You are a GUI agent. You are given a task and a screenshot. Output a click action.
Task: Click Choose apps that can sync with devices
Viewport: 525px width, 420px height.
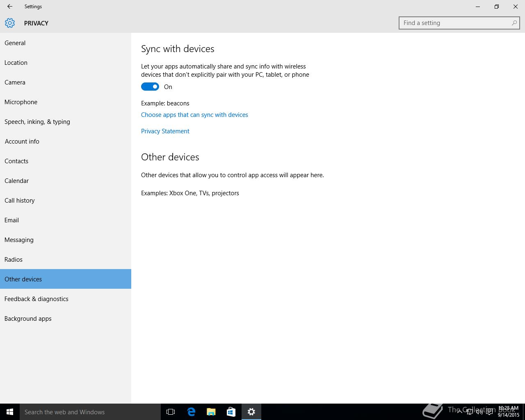pyautogui.click(x=194, y=115)
